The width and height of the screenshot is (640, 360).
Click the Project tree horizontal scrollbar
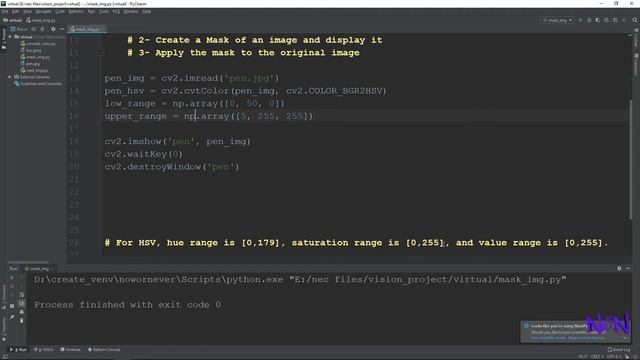(28, 262)
